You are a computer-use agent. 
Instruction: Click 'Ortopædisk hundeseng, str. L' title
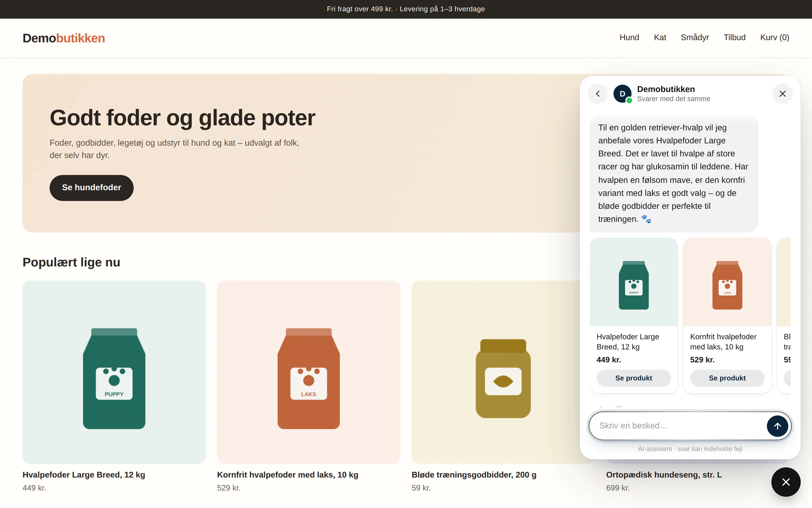[663, 475]
